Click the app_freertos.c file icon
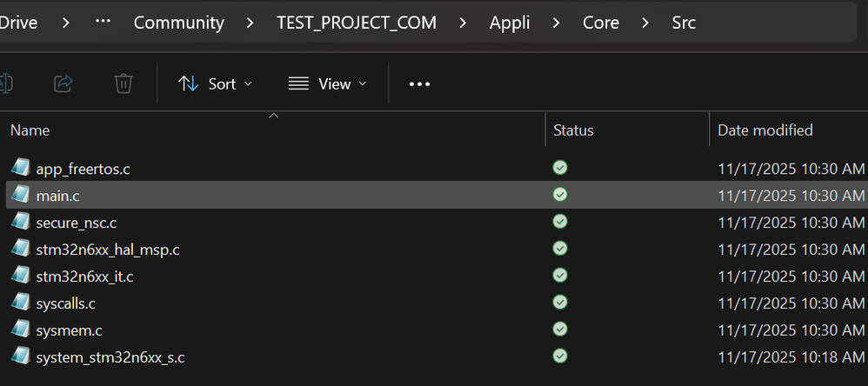This screenshot has height=386, width=868. [x=21, y=168]
